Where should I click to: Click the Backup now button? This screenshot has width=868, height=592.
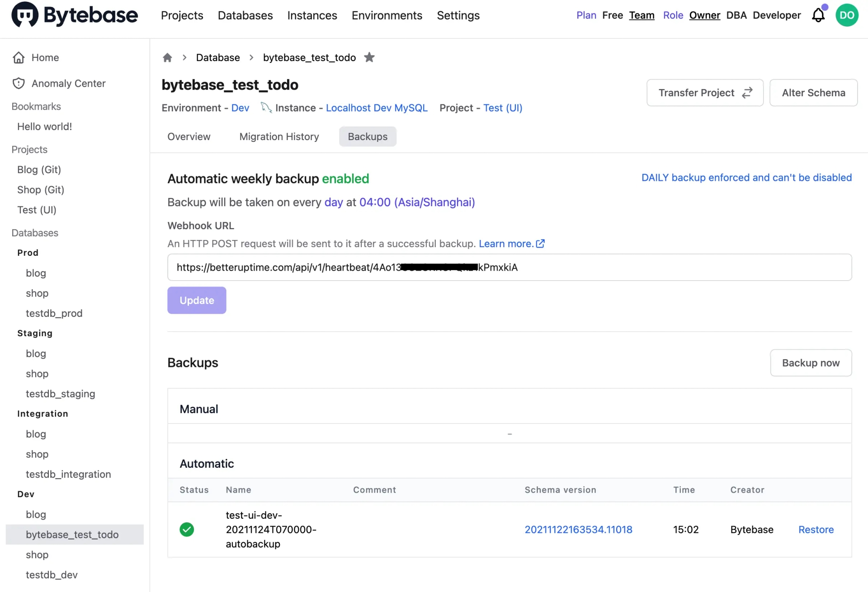pos(811,362)
